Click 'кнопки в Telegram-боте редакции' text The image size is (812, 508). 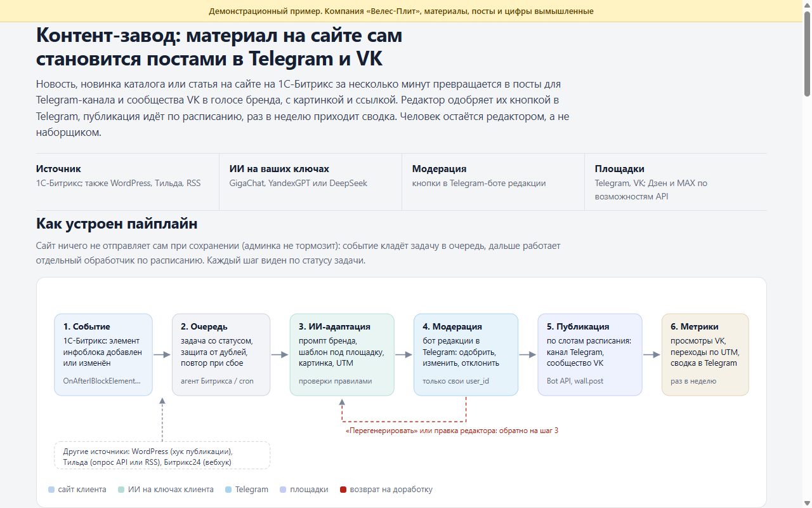479,183
